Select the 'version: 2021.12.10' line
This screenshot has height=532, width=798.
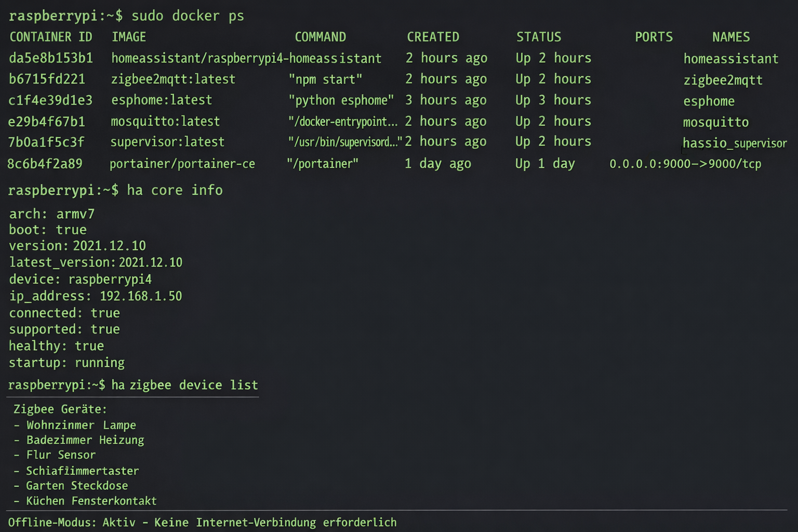pos(77,246)
